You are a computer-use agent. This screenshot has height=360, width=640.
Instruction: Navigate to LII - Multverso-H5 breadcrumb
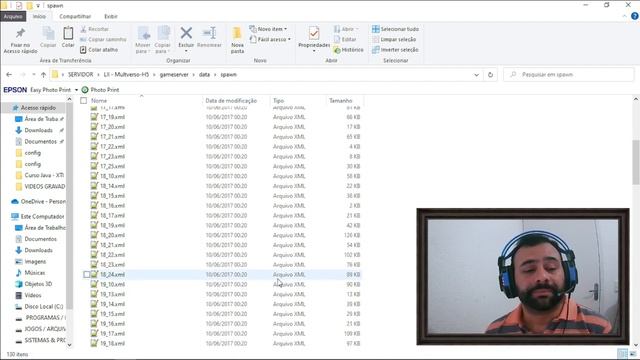126,75
